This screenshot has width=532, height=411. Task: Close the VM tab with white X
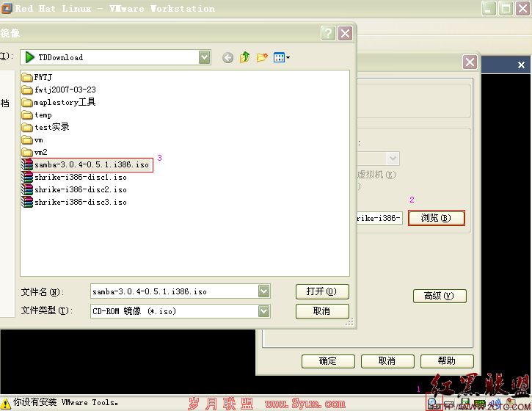(x=521, y=65)
